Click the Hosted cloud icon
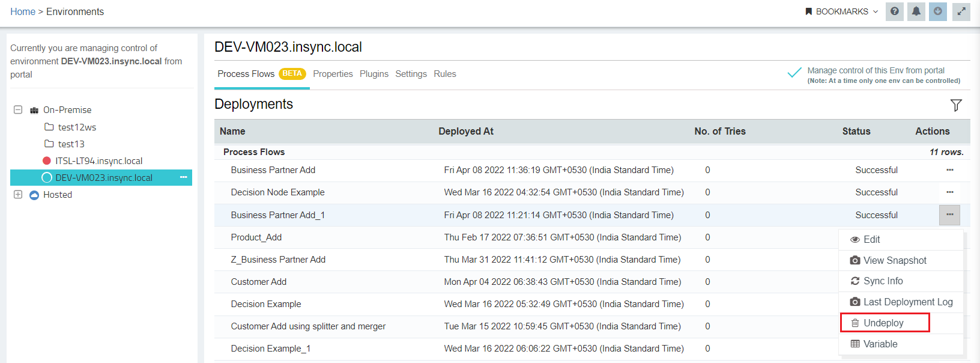The height and width of the screenshot is (363, 980). (34, 195)
